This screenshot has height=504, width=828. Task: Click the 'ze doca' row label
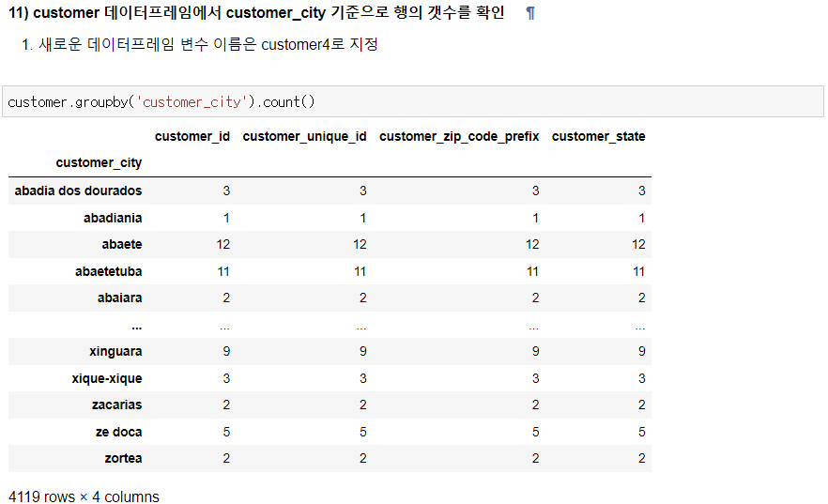coord(119,433)
